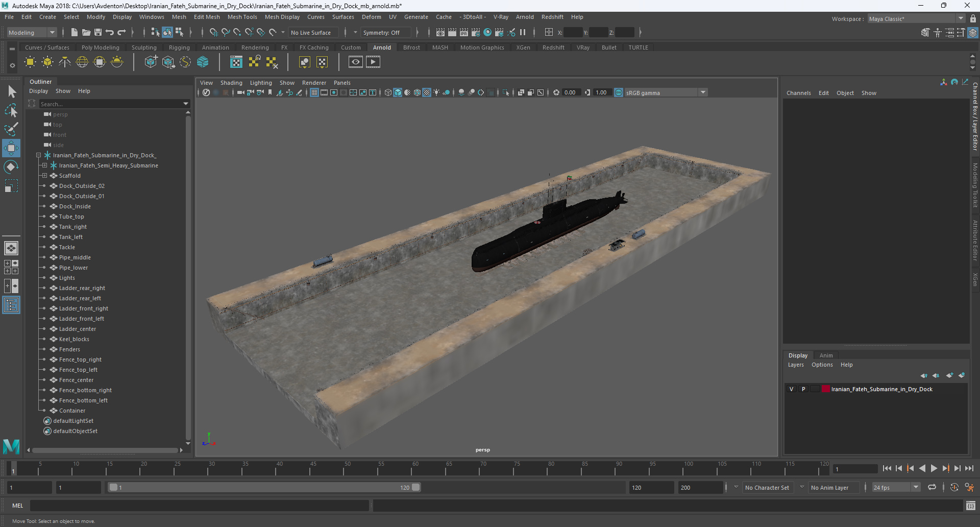Toggle the sRGB view transform button

click(x=619, y=92)
